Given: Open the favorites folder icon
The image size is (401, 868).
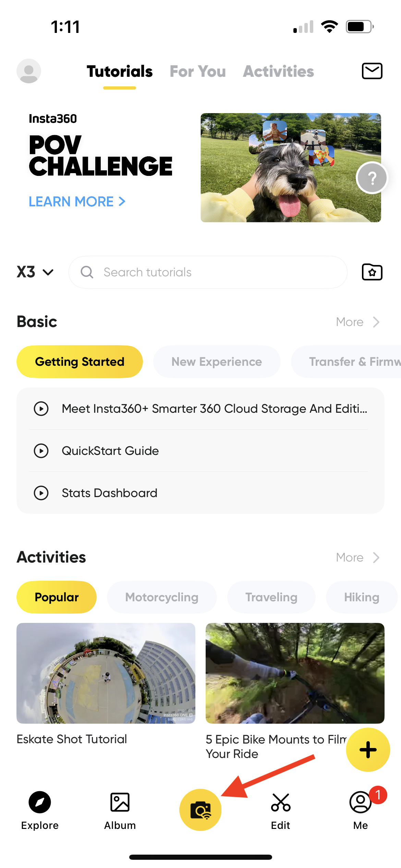Looking at the screenshot, I should coord(372,272).
